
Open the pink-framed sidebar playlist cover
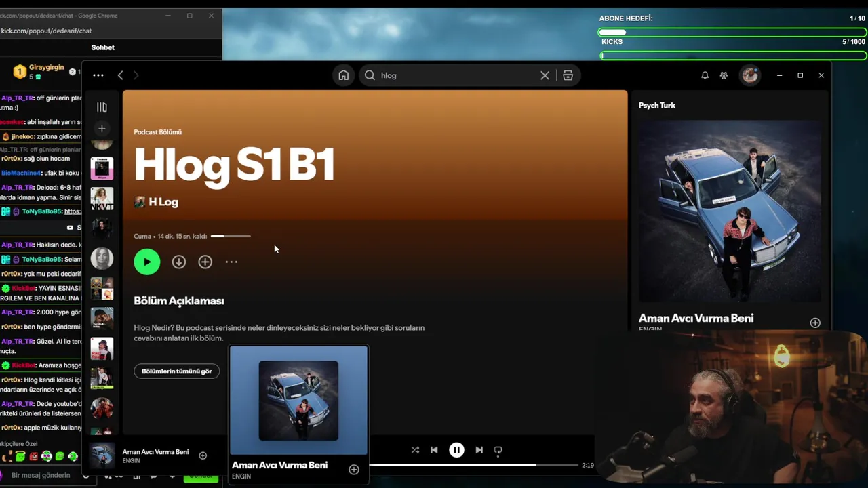[102, 168]
